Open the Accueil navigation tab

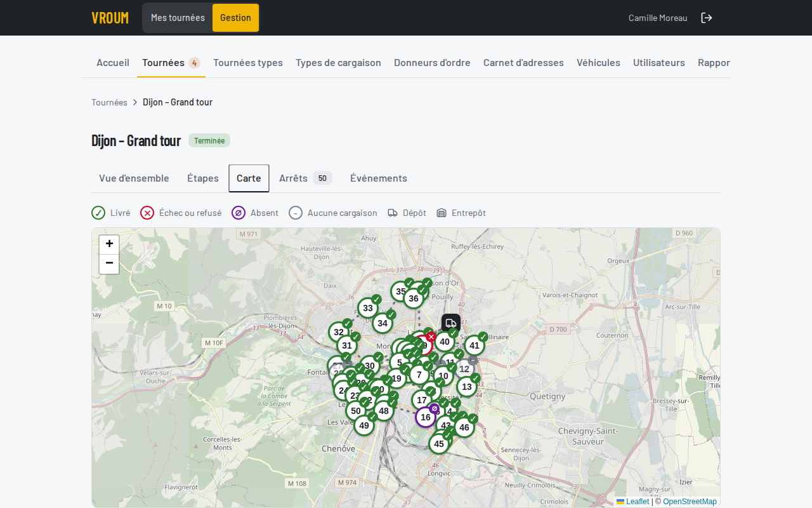[113, 62]
